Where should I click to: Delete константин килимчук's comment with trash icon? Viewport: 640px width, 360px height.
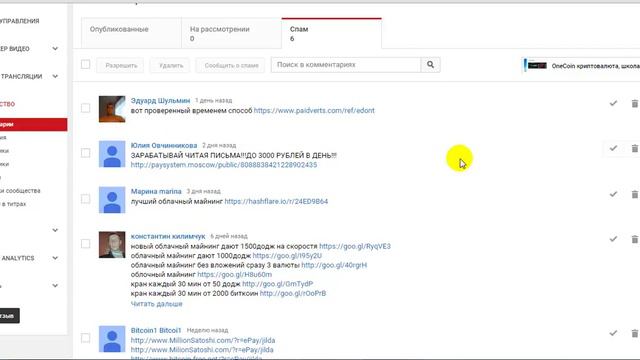tap(635, 240)
